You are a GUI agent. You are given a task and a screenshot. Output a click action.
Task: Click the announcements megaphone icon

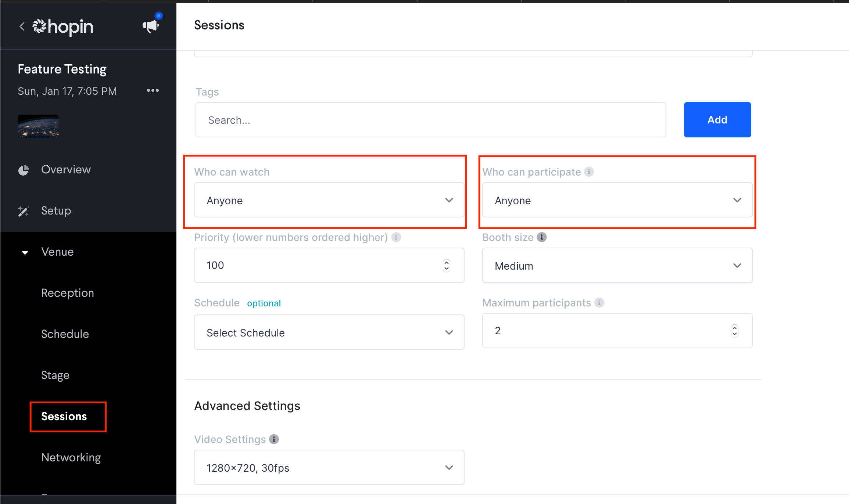point(151,26)
